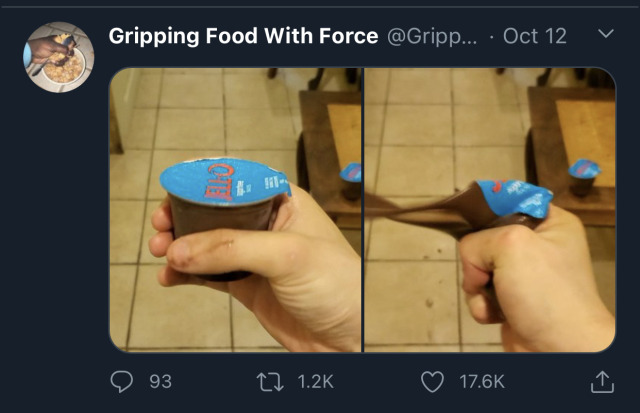Image resolution: width=640 pixels, height=413 pixels.
Task: Click the 17.6K likes count
Action: [x=482, y=382]
